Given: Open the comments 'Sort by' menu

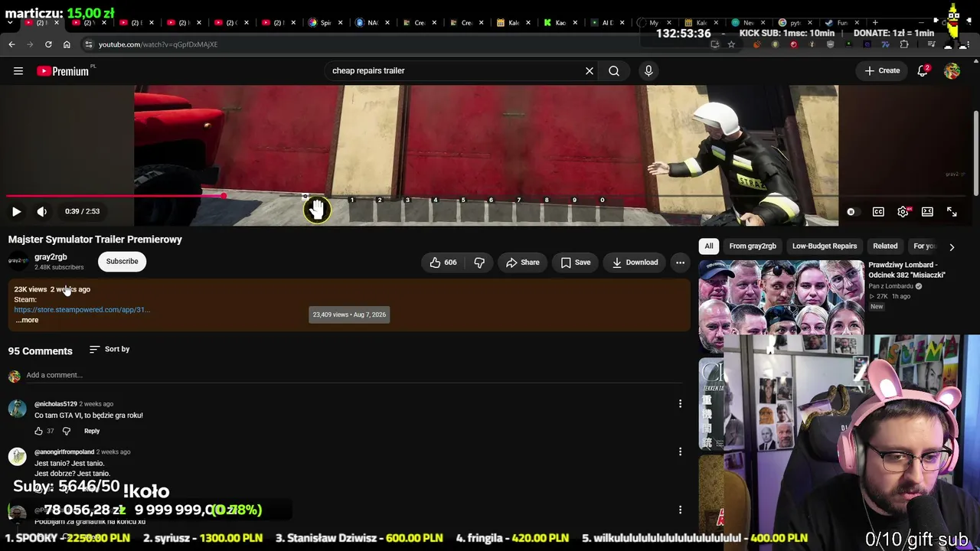Looking at the screenshot, I should pyautogui.click(x=109, y=349).
